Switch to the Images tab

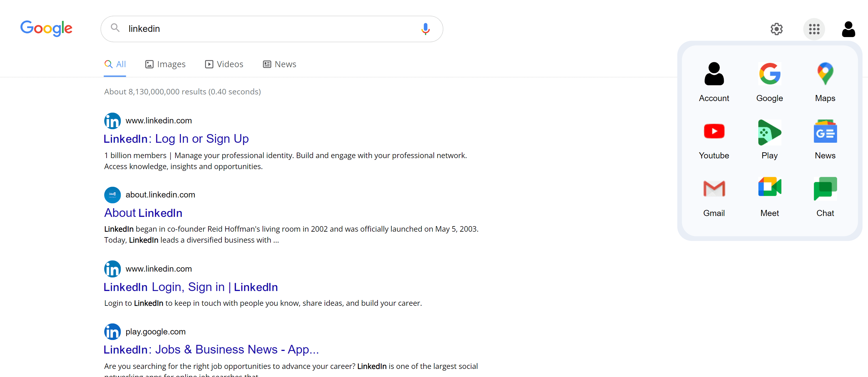(x=165, y=64)
